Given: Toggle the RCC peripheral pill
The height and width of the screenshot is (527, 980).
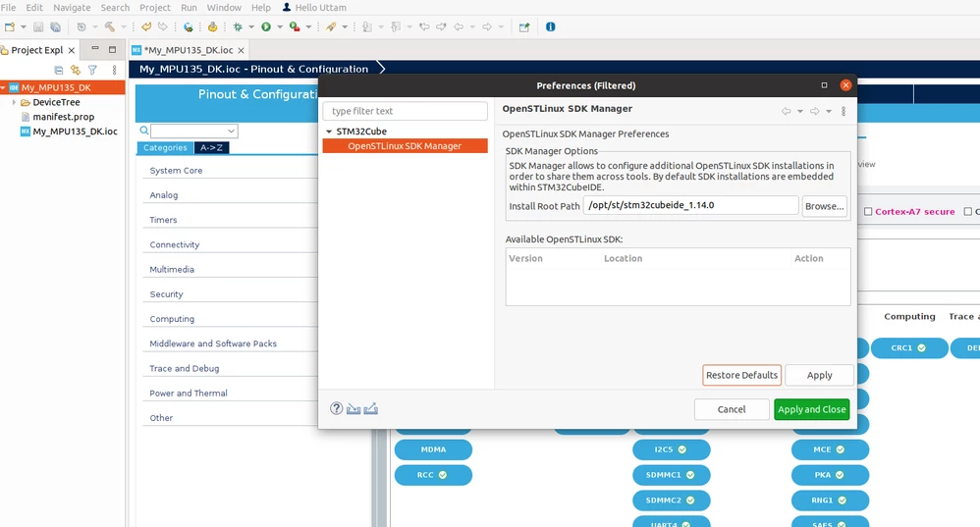Looking at the screenshot, I should (x=433, y=475).
